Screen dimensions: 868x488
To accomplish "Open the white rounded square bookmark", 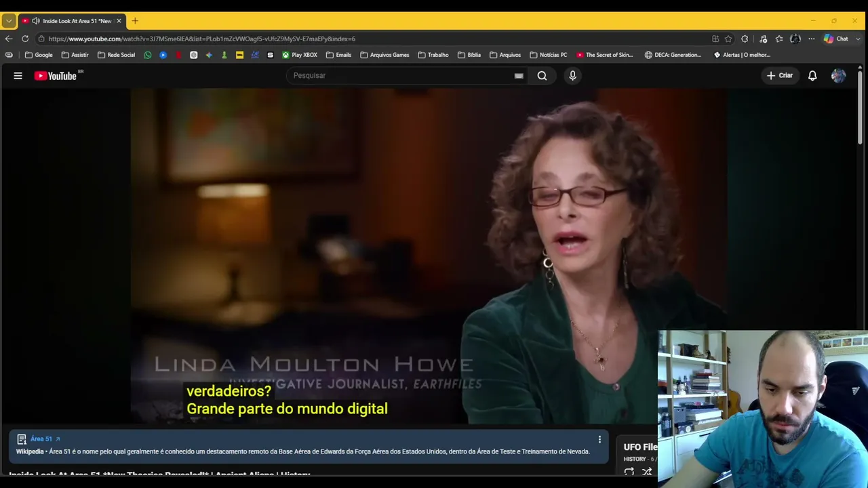I will [x=194, y=55].
